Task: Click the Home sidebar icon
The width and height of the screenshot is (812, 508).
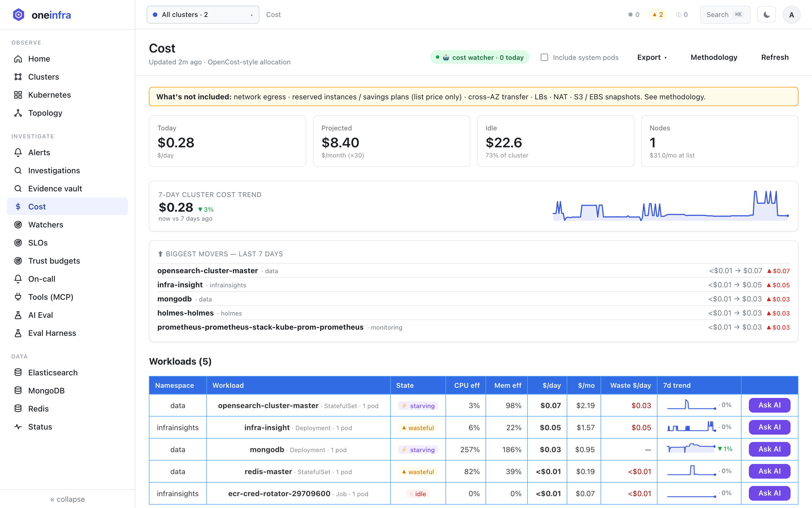Action: [x=18, y=59]
